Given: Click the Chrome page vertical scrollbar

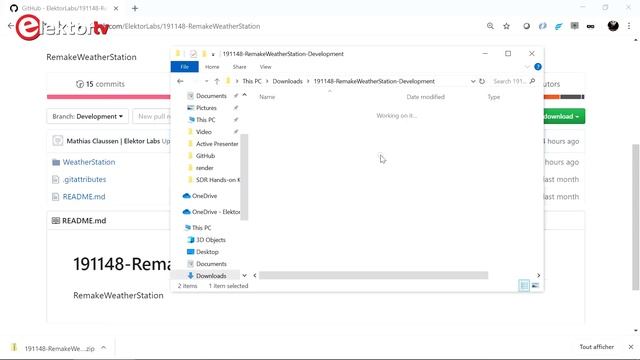Looking at the screenshot, I should coord(636,217).
